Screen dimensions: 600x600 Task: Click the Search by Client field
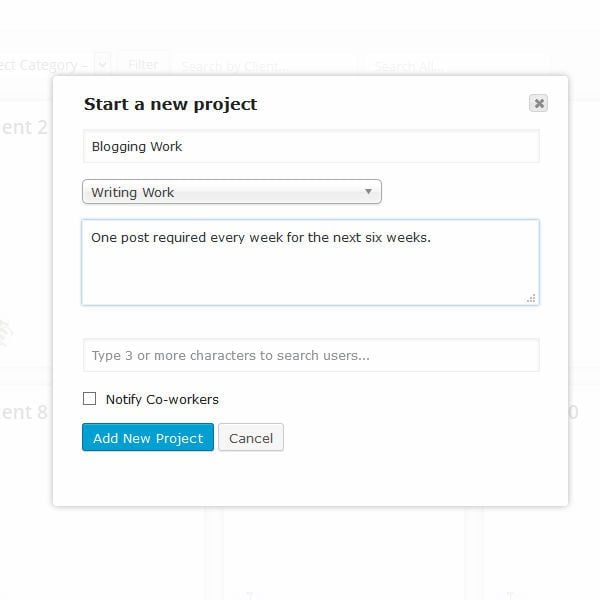(265, 66)
